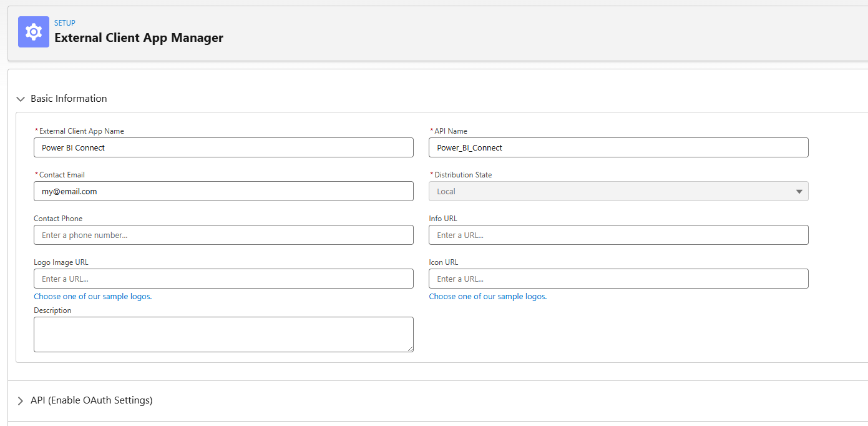Focus the API Name input field
Image resolution: width=868 pixels, height=426 pixels.
pyautogui.click(x=618, y=147)
